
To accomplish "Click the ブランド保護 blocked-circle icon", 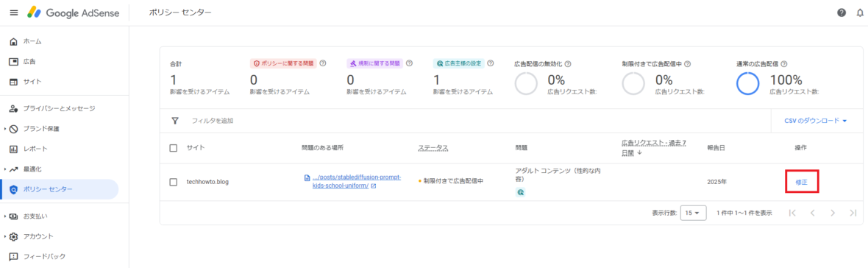I will 14,128.
